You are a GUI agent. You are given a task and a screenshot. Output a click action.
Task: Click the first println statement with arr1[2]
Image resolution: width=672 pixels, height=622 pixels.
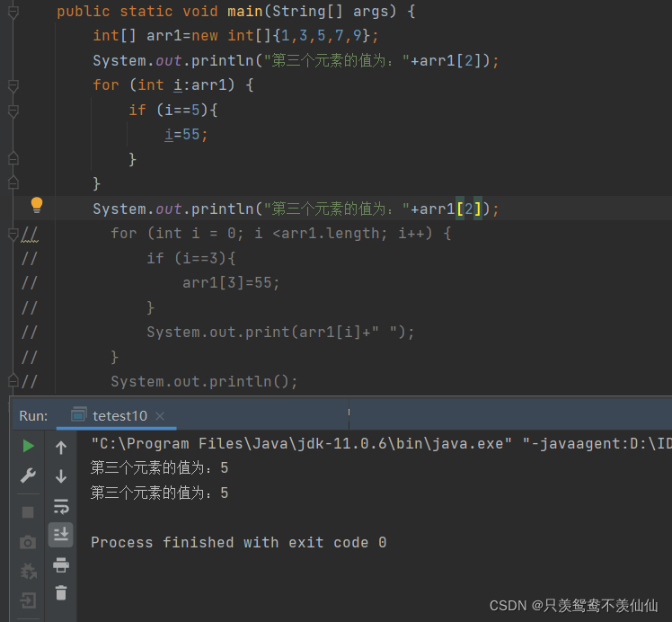pyautogui.click(x=296, y=61)
